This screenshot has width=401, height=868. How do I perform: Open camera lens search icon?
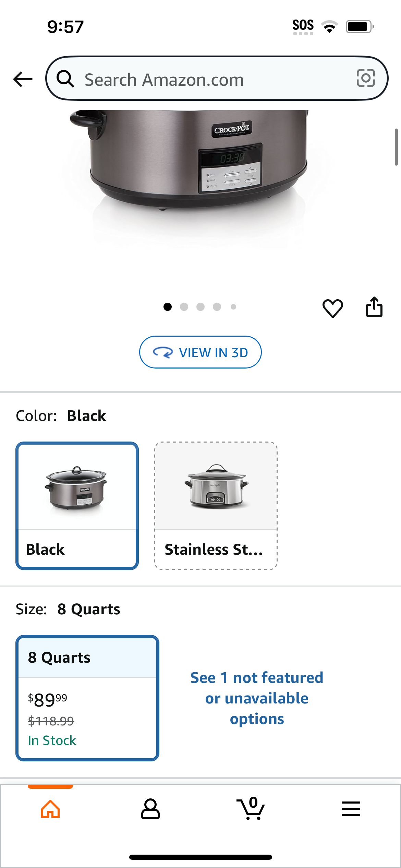(366, 79)
